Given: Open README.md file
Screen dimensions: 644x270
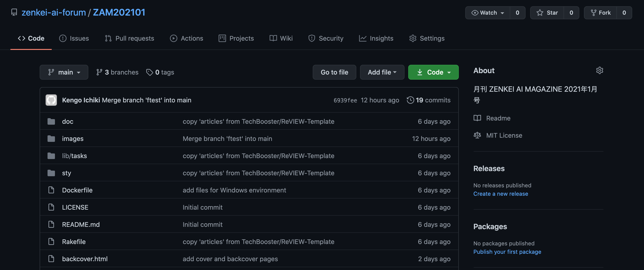Looking at the screenshot, I should (x=81, y=224).
